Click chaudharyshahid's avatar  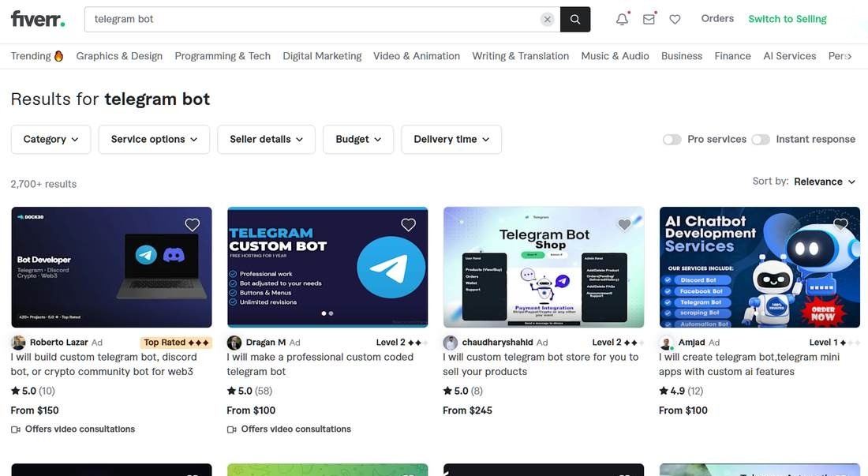point(450,343)
